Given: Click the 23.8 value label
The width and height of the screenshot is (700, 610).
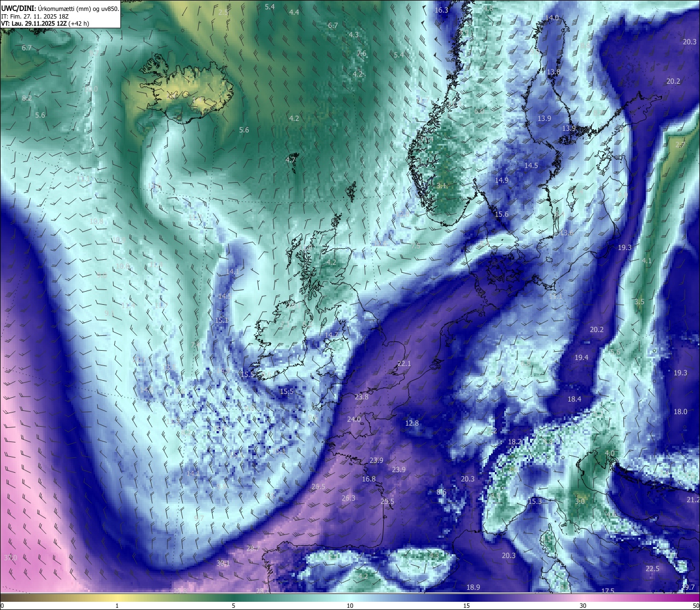Looking at the screenshot, I should [361, 397].
